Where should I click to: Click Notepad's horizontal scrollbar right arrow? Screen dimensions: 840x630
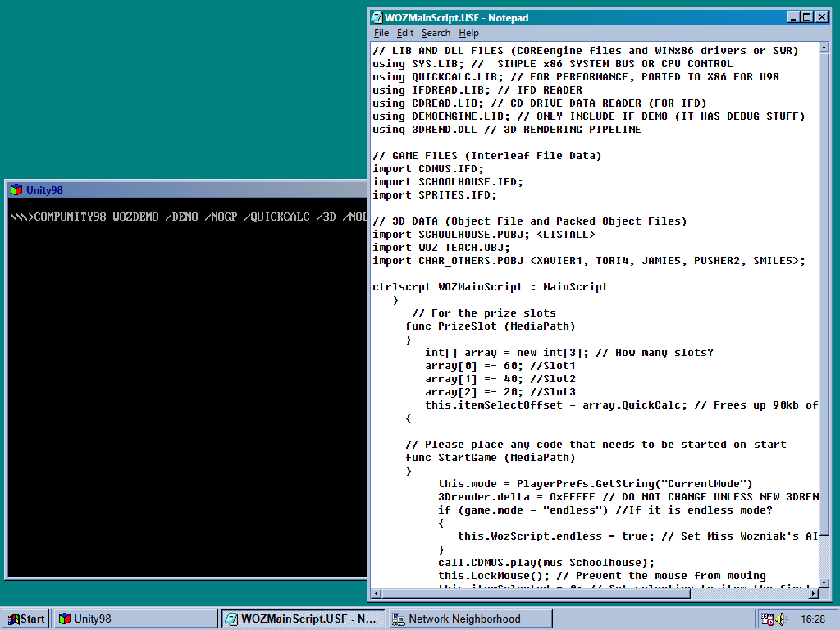tap(814, 593)
